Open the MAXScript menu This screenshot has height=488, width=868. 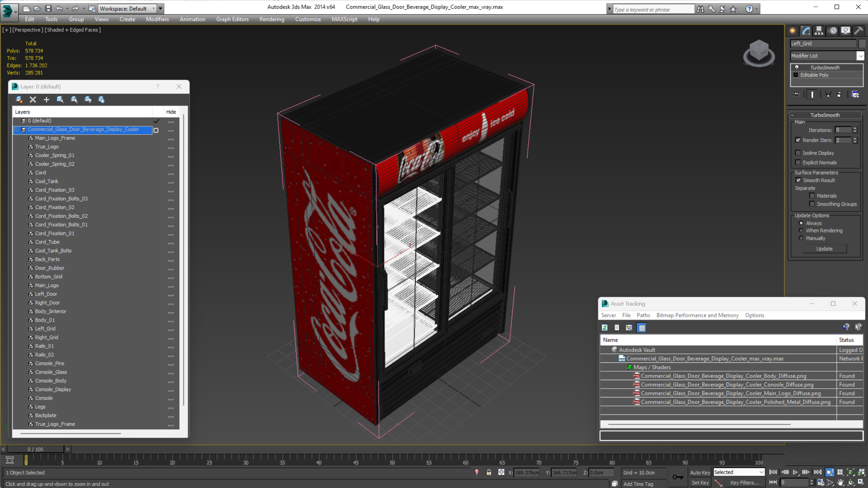tap(344, 19)
